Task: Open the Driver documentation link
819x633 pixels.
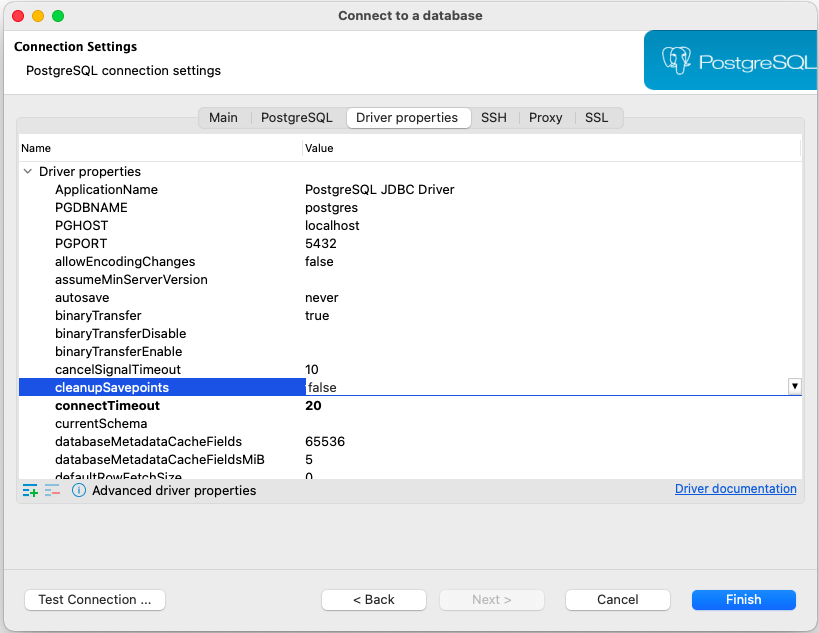Action: 735,488
